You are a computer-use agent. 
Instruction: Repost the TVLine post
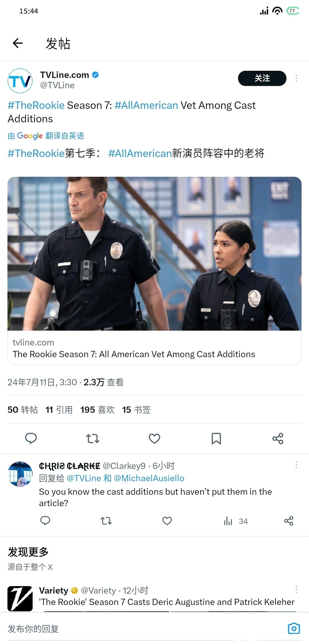coord(93,438)
